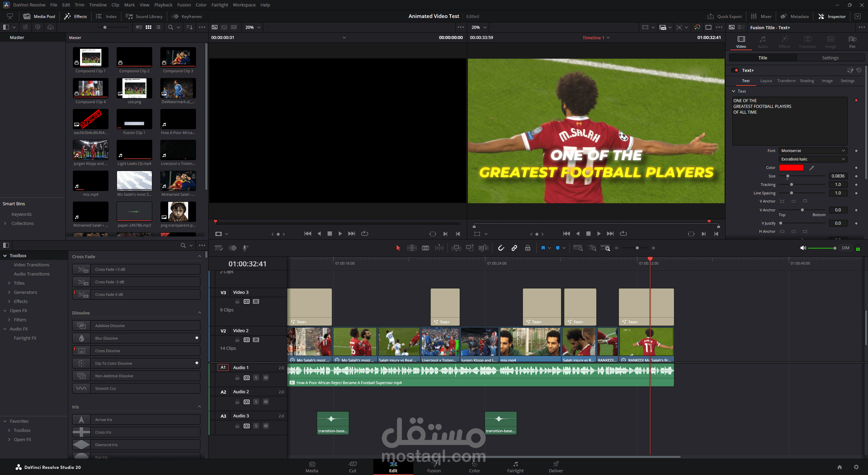868x475 pixels.
Task: Disable the Video 2 track
Action: 256,340
